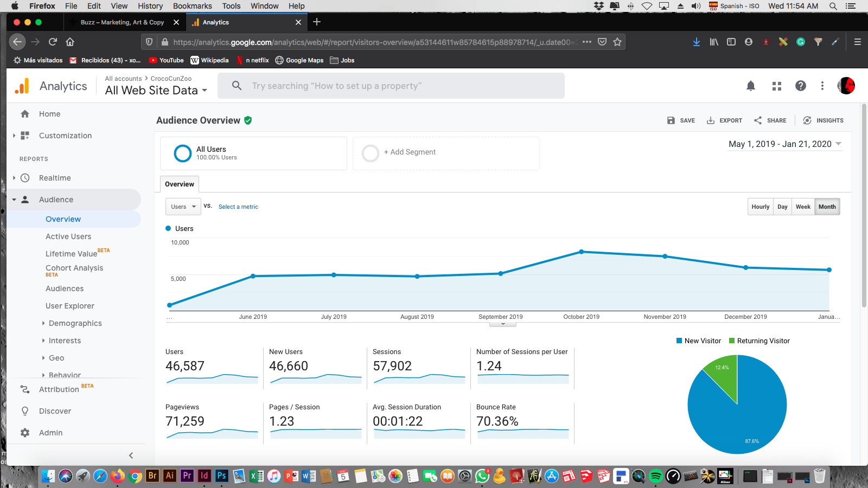Image resolution: width=868 pixels, height=488 pixels.
Task: Set chart granularity to Day
Action: pyautogui.click(x=782, y=207)
